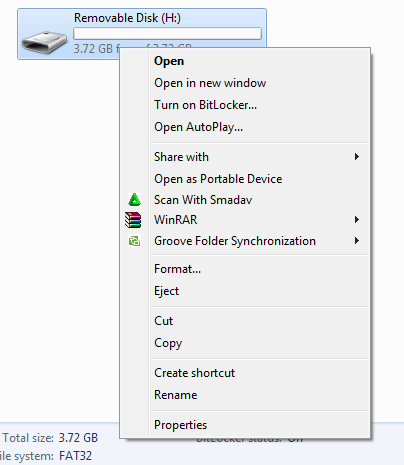Image resolution: width=404 pixels, height=465 pixels.
Task: Click the WinRAR books icon
Action: [133, 220]
